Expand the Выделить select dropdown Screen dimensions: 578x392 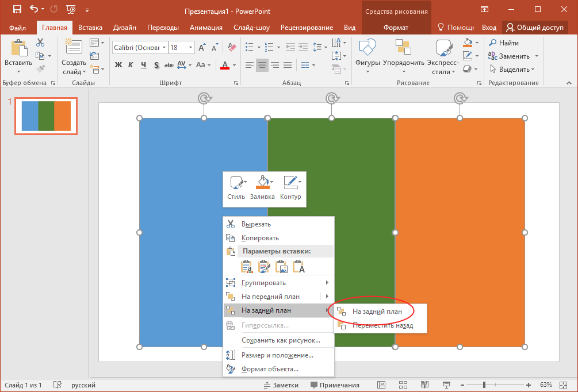[533, 70]
